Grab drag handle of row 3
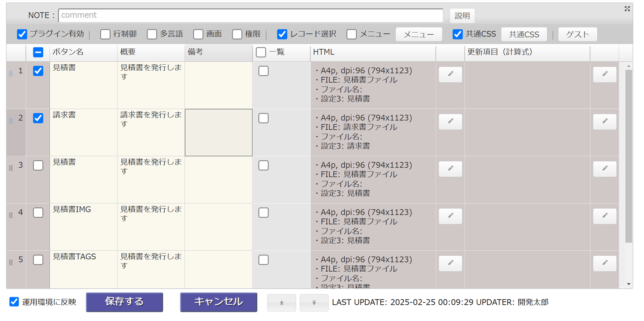644x321 pixels. click(11, 168)
